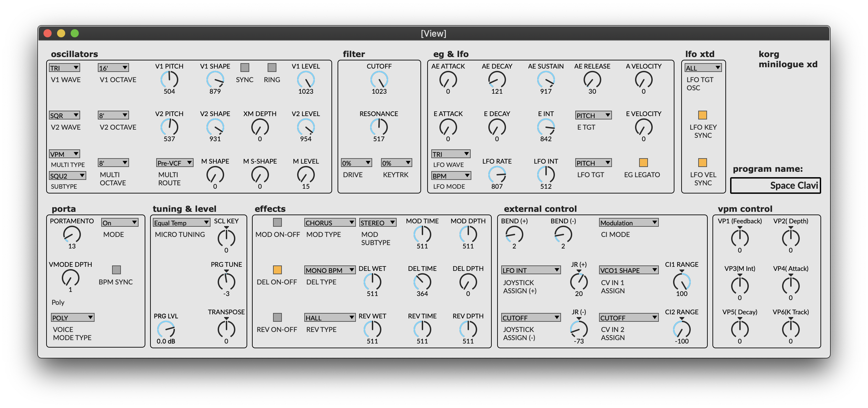The height and width of the screenshot is (408, 868).
Task: Click the PORTAMENTO knob
Action: pyautogui.click(x=72, y=235)
